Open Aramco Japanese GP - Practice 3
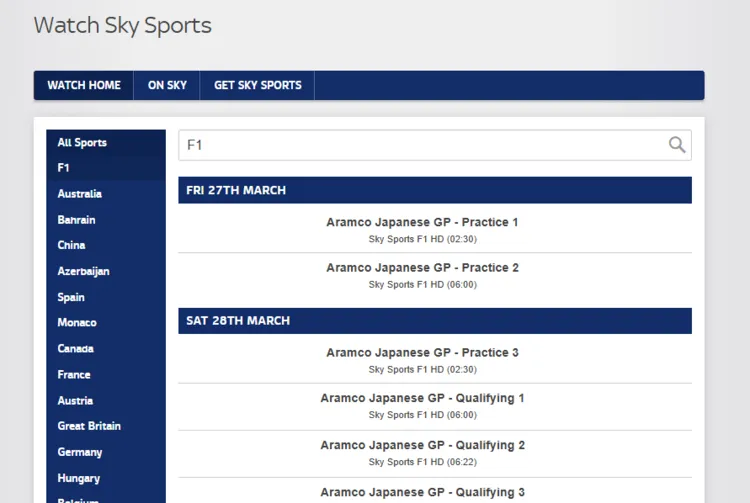 (422, 352)
